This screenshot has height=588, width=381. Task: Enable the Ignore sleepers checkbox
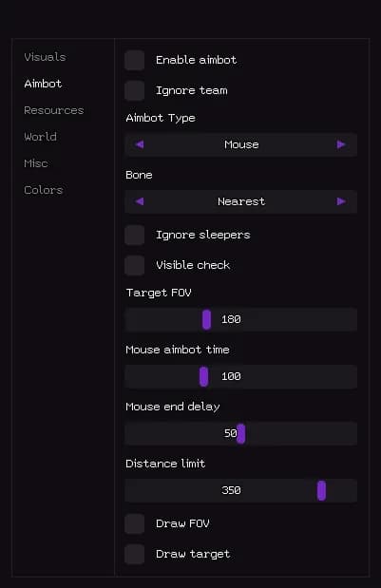pyautogui.click(x=135, y=235)
